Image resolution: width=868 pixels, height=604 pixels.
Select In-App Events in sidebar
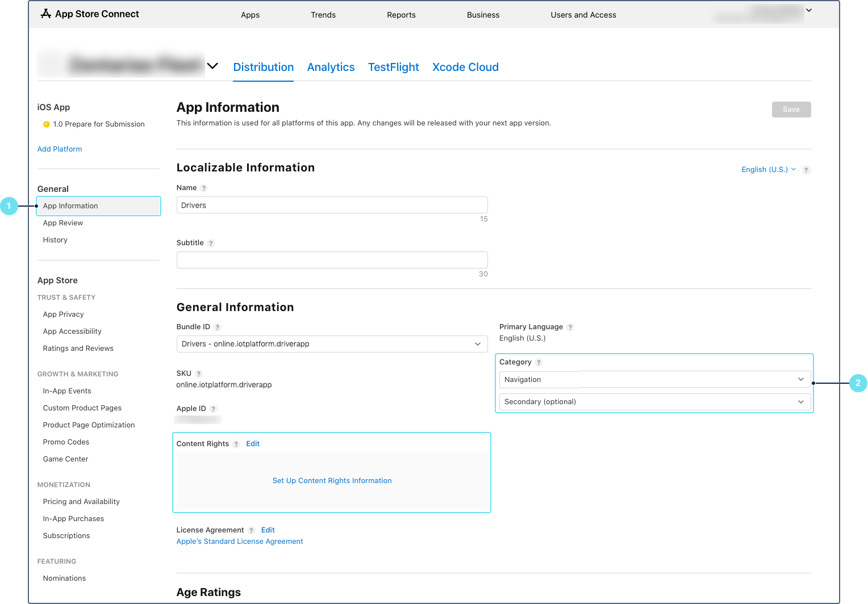coord(67,391)
